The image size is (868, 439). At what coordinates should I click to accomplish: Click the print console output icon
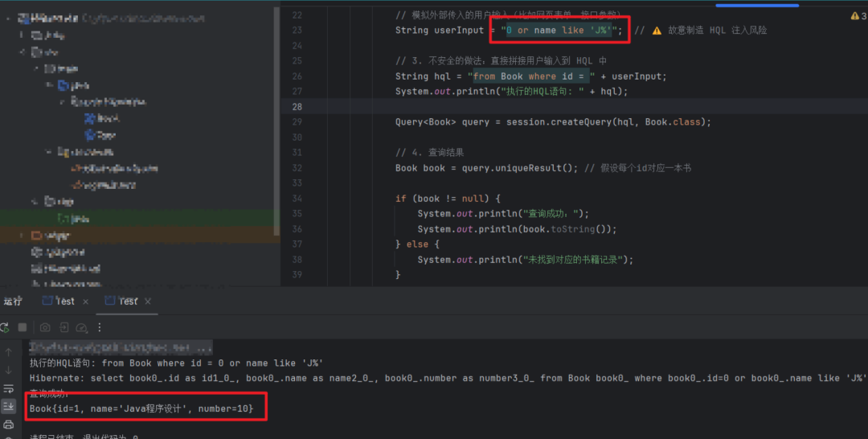(8, 425)
